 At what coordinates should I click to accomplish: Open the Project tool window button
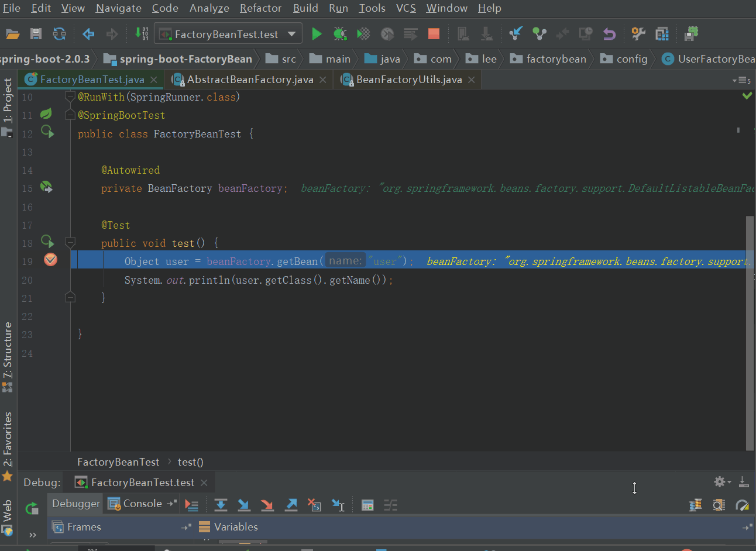[x=8, y=107]
